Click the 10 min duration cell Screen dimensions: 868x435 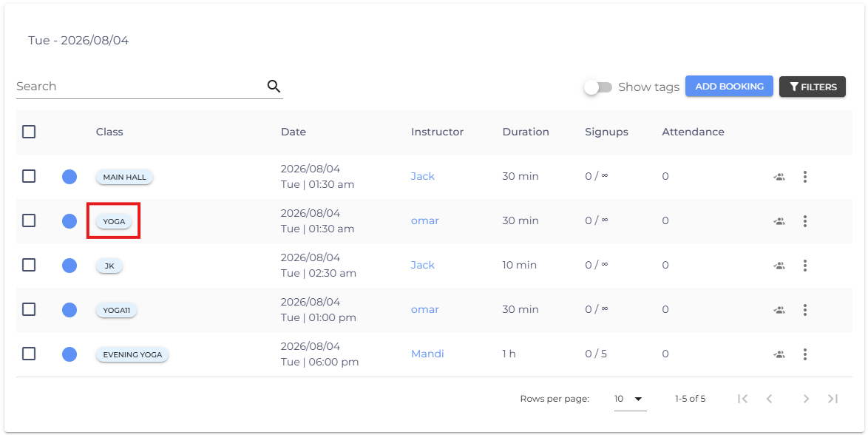point(519,265)
